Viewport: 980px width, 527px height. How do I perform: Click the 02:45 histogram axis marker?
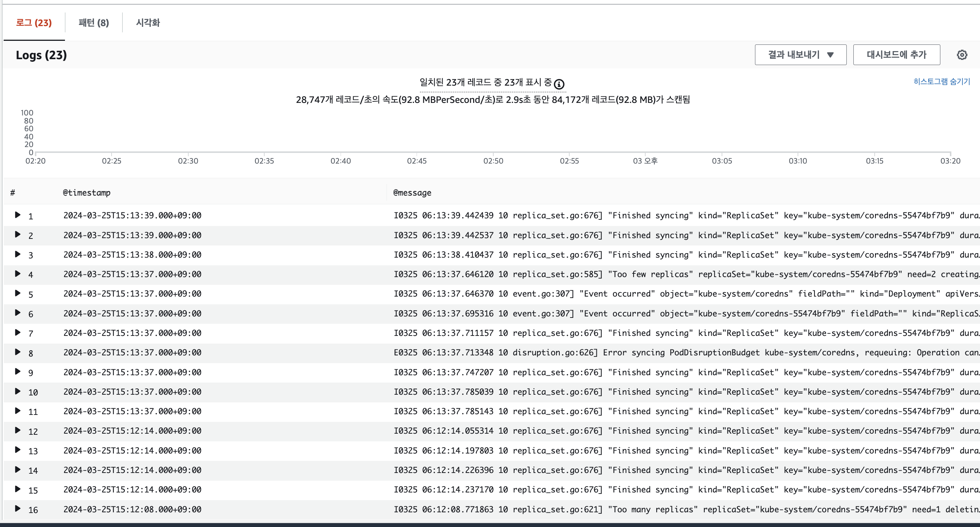417,161
